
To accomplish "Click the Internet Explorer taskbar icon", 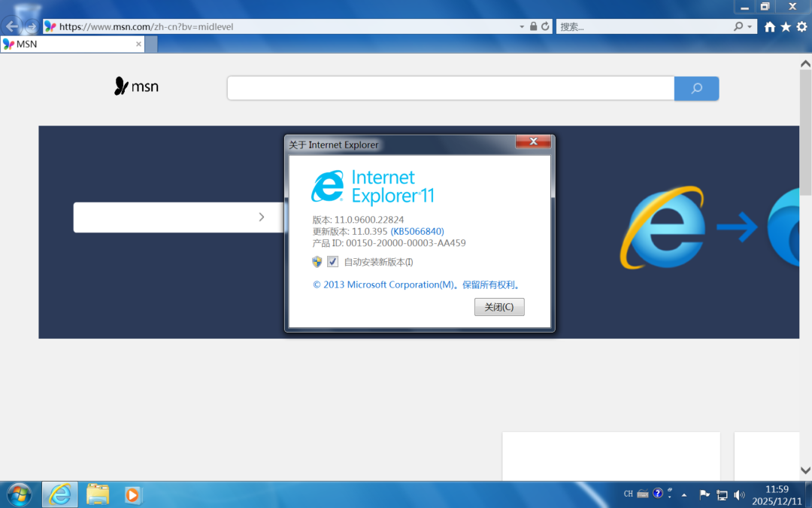I will (60, 494).
